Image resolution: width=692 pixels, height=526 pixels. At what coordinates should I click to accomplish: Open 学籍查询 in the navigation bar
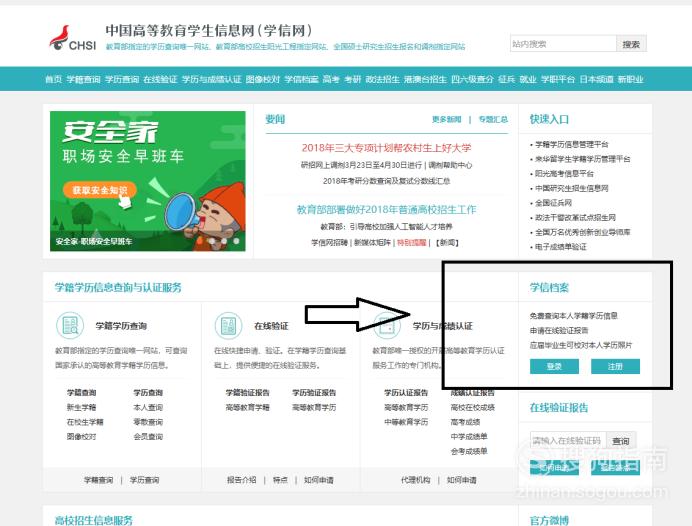[x=83, y=79]
